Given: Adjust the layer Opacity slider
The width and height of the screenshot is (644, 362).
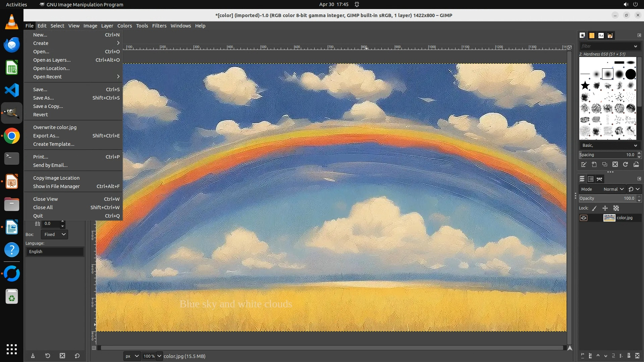Looking at the screenshot, I should pos(607,198).
